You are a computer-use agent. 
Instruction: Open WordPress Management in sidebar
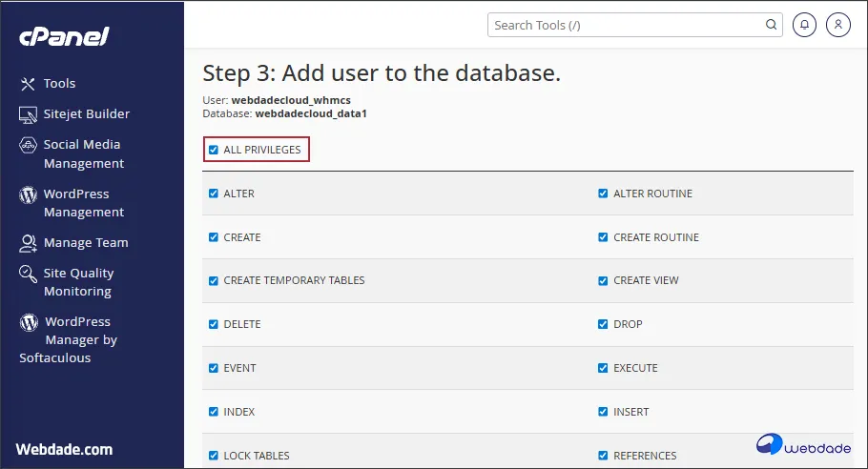(84, 203)
